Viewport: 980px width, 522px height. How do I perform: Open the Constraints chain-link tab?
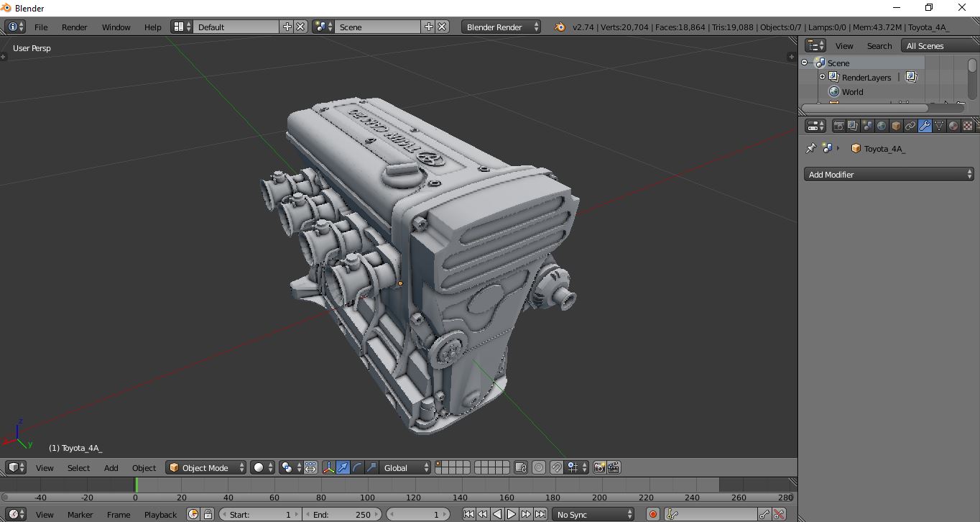pos(910,126)
